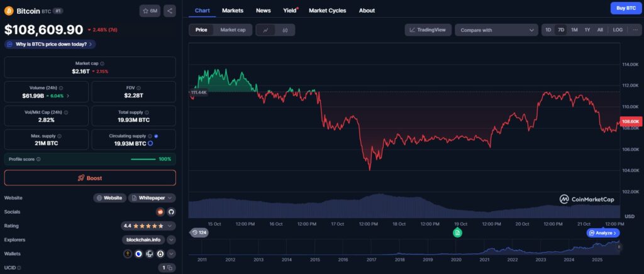Image resolution: width=644 pixels, height=274 pixels.
Task: Open the Market Cycles tab
Action: (327, 11)
